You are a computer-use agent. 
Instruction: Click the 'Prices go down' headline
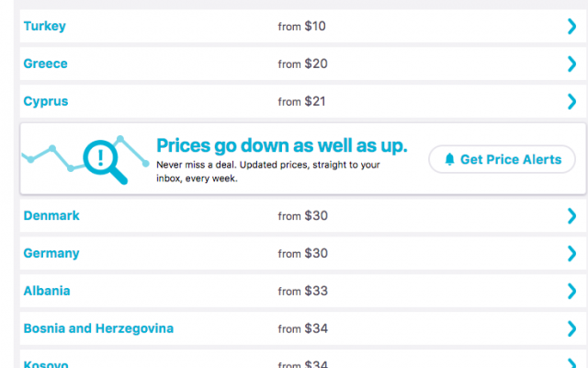281,146
